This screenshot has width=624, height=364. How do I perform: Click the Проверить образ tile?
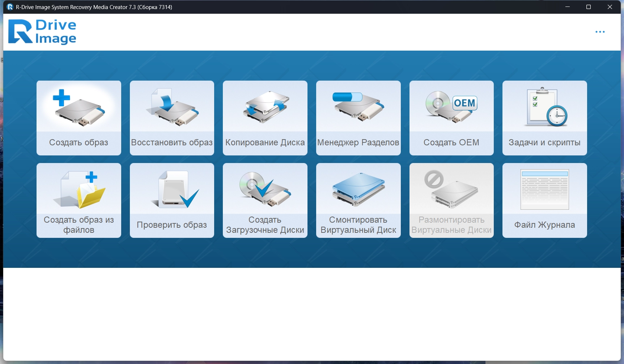[x=172, y=200]
